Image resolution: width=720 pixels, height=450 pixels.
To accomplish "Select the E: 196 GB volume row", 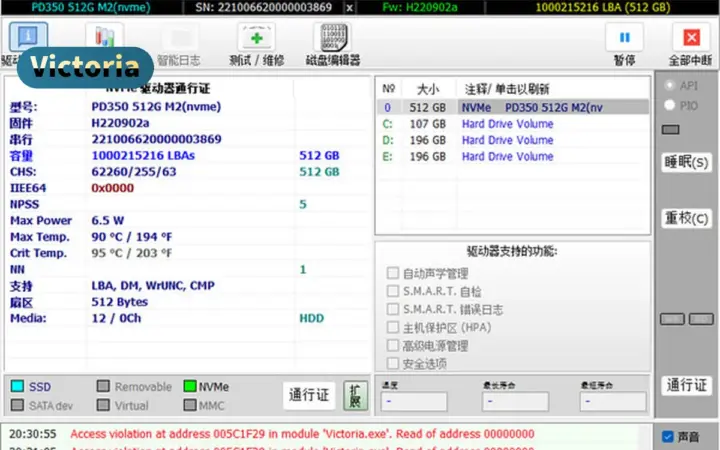I will coord(513,157).
